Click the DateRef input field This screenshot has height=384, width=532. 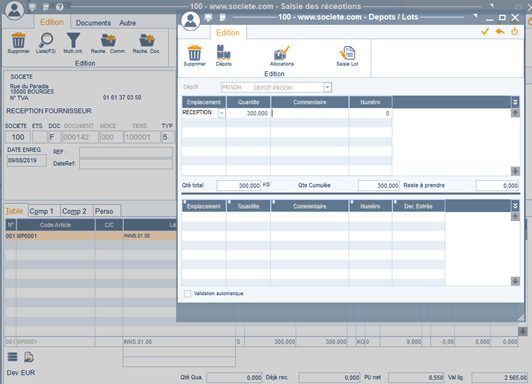click(126, 164)
